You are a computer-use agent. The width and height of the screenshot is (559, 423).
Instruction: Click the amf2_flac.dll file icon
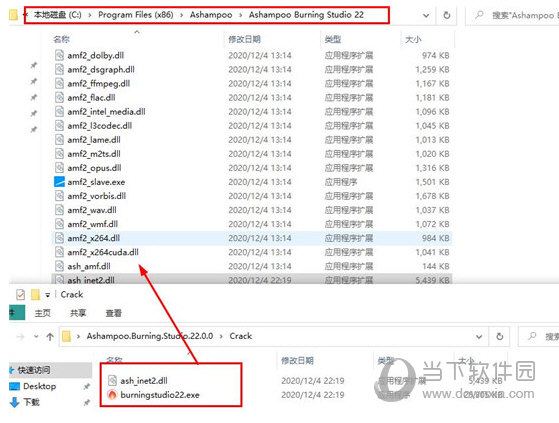point(59,97)
